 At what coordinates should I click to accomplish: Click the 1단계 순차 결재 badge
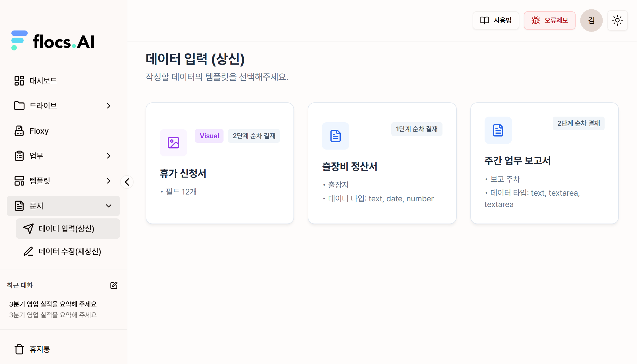click(417, 129)
